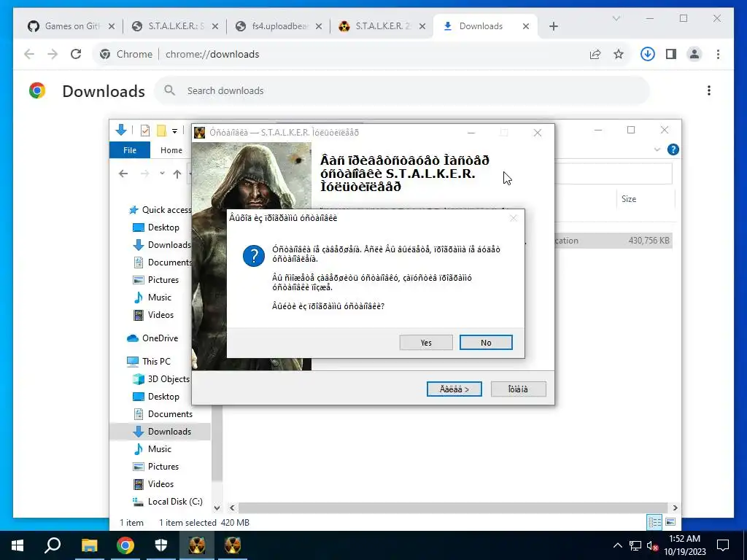Open muted volume tray icon
747x560 pixels.
(653, 545)
